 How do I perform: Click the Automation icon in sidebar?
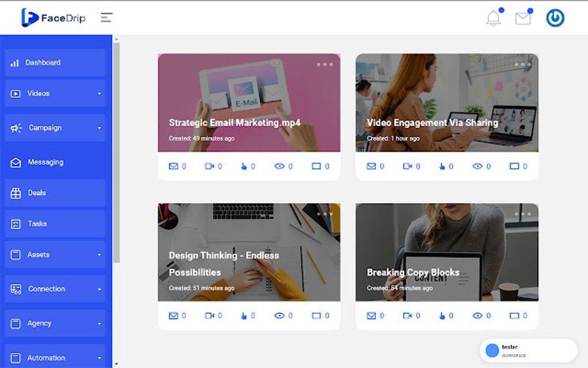pyautogui.click(x=16, y=358)
